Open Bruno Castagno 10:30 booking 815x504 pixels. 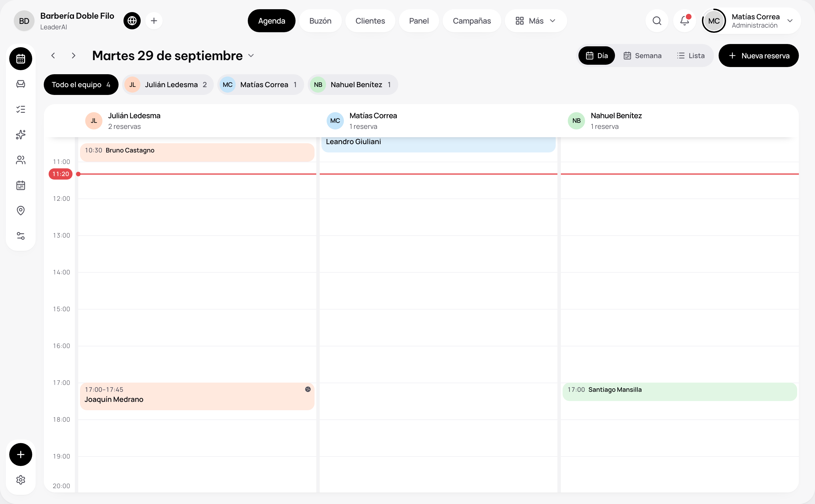click(197, 152)
